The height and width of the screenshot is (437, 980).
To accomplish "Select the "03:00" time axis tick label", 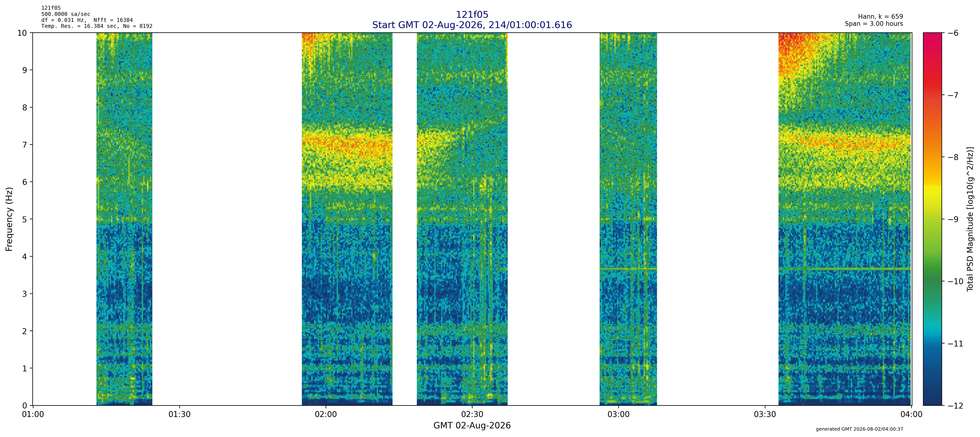I will click(x=619, y=414).
